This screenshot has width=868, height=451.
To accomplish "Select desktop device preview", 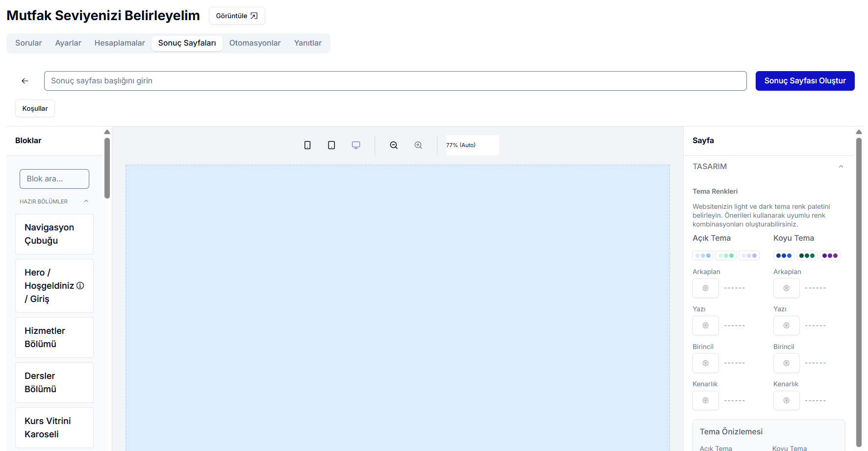I will coord(356,145).
